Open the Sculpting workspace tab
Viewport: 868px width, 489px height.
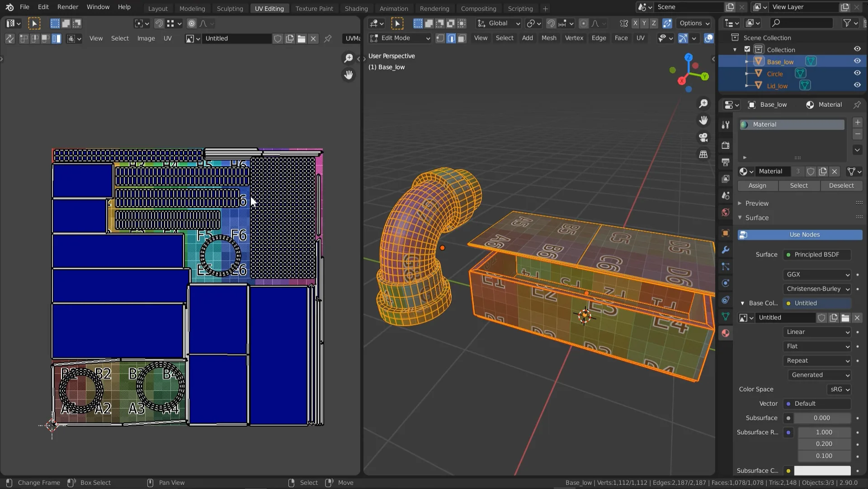[x=230, y=8]
